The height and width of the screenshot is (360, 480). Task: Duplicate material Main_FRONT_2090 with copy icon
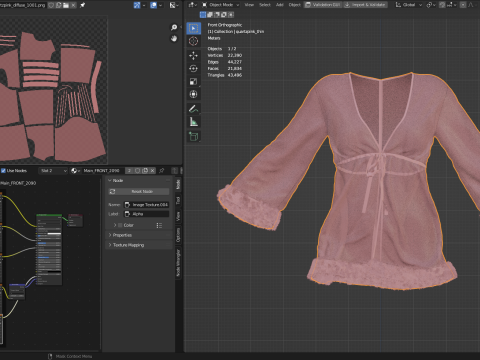click(145, 171)
